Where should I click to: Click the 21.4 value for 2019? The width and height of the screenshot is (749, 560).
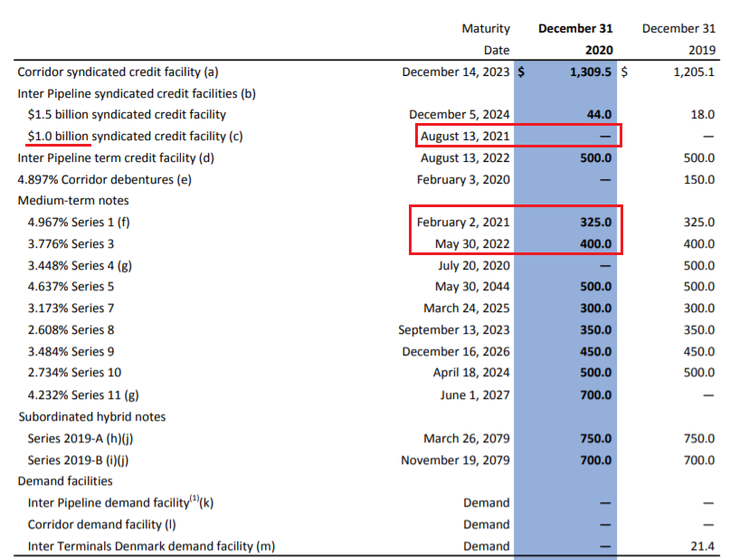pos(703,546)
